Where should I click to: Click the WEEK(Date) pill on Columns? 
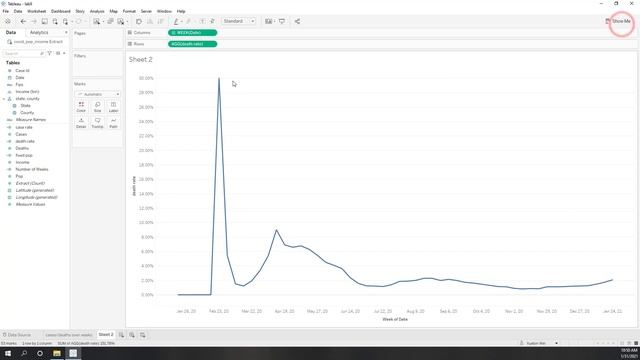pos(193,33)
